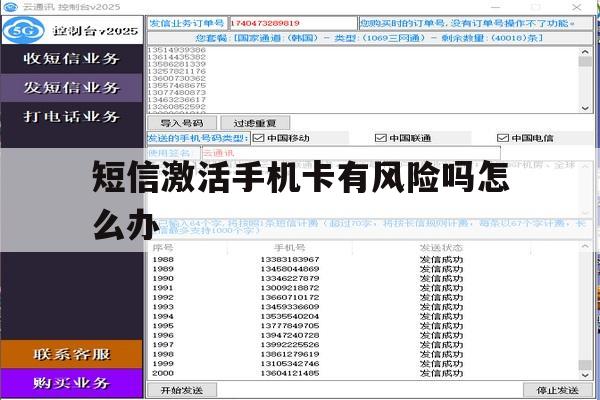The height and width of the screenshot is (400, 600).
Task: Click the package info line 您套餐
Action: 370,38
